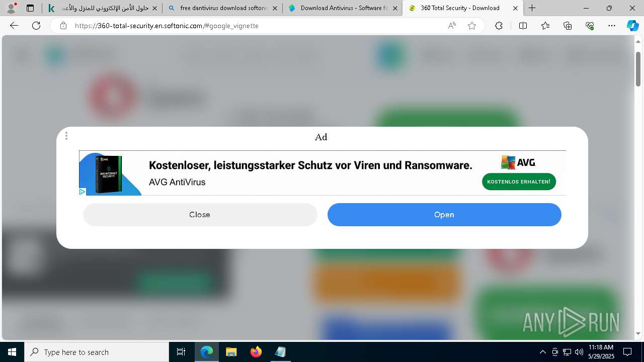The width and height of the screenshot is (644, 362).
Task: Toggle the split screen icon
Action: click(523, 26)
